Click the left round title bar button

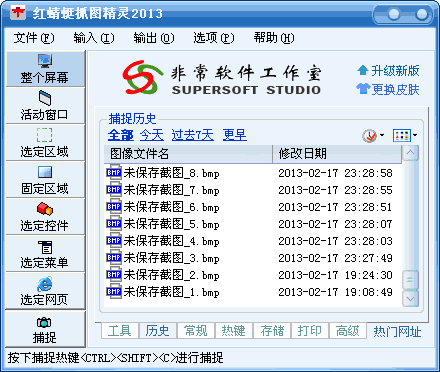pyautogui.click(x=394, y=14)
